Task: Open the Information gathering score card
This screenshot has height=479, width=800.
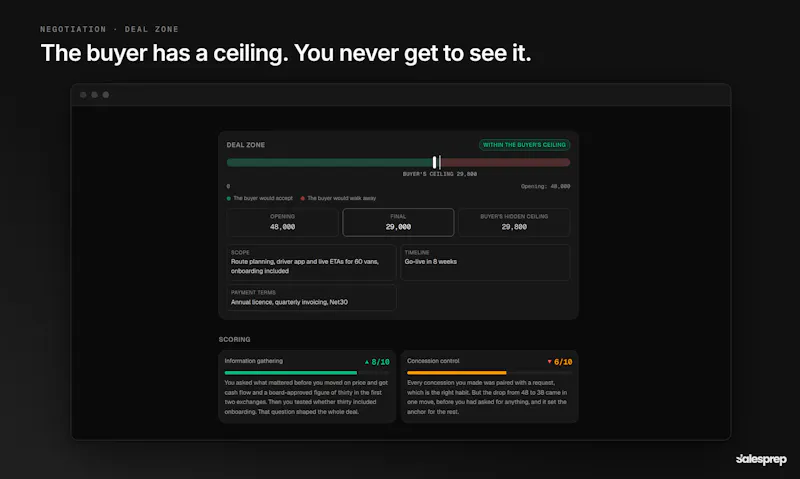Action: (307, 387)
